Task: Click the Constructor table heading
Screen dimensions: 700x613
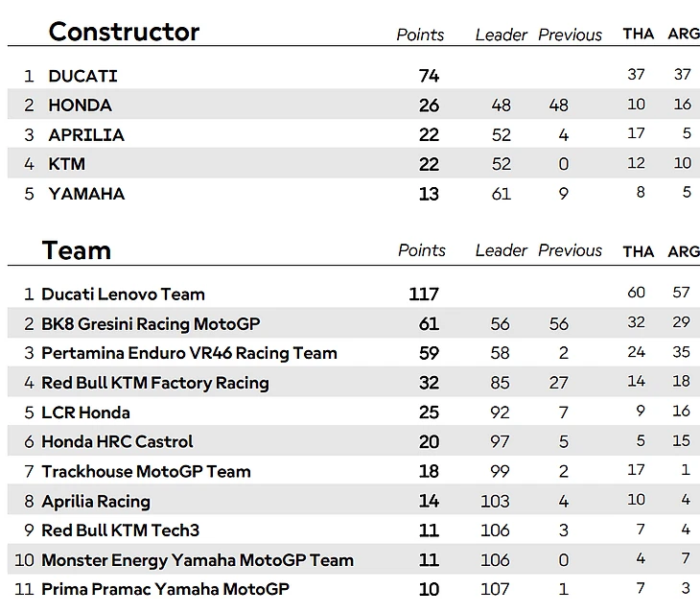Action: click(124, 32)
